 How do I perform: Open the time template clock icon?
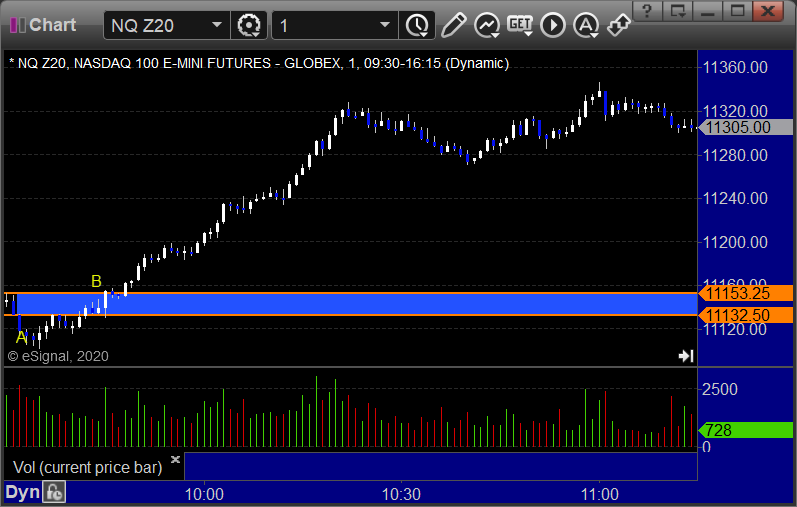pos(417,25)
